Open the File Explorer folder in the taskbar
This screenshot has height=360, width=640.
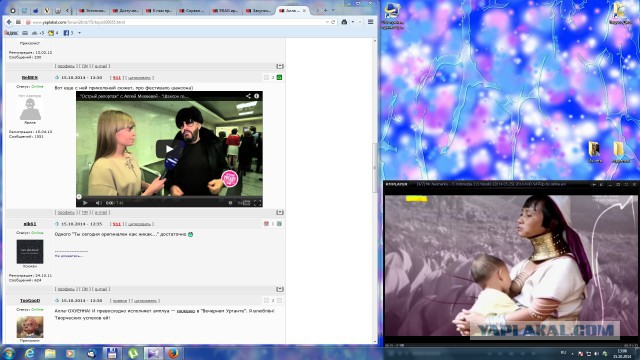tap(50, 353)
